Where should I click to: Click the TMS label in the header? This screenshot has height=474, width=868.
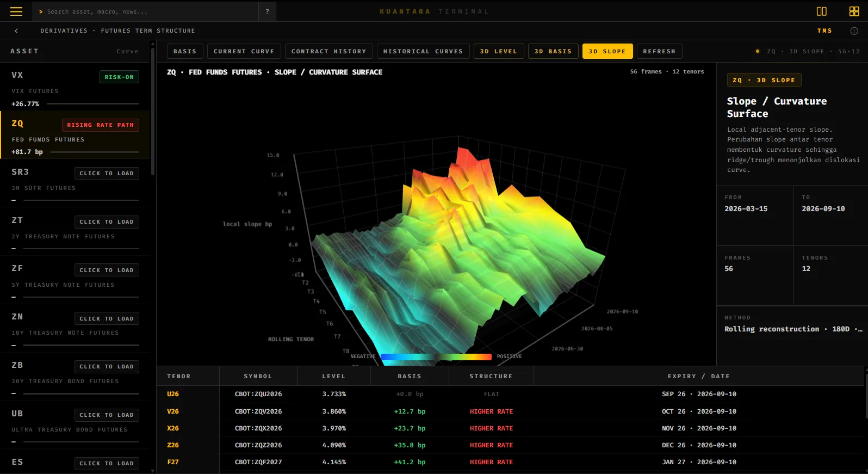[824, 31]
